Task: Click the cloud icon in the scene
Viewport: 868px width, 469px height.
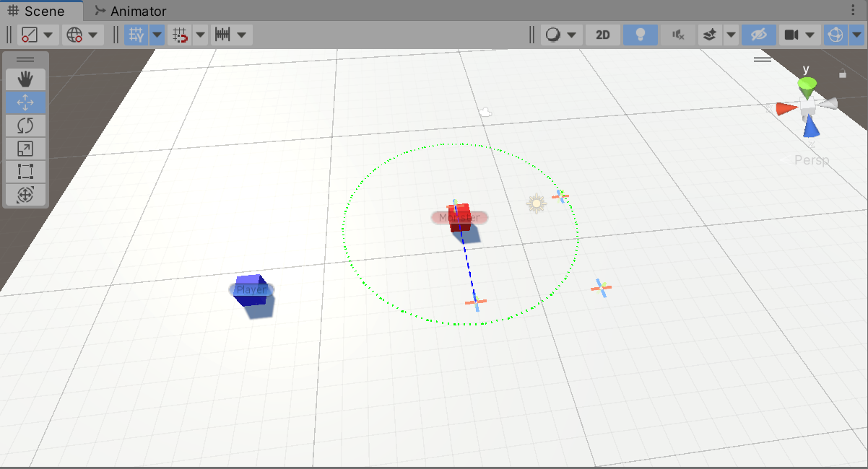Action: [x=485, y=112]
